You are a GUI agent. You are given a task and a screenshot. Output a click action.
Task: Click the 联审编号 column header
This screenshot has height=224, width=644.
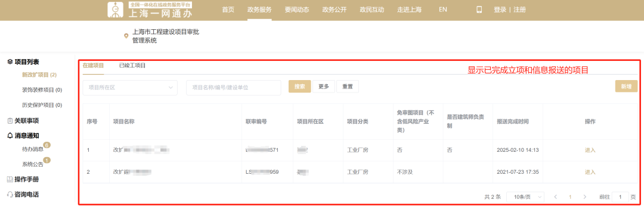256,121
